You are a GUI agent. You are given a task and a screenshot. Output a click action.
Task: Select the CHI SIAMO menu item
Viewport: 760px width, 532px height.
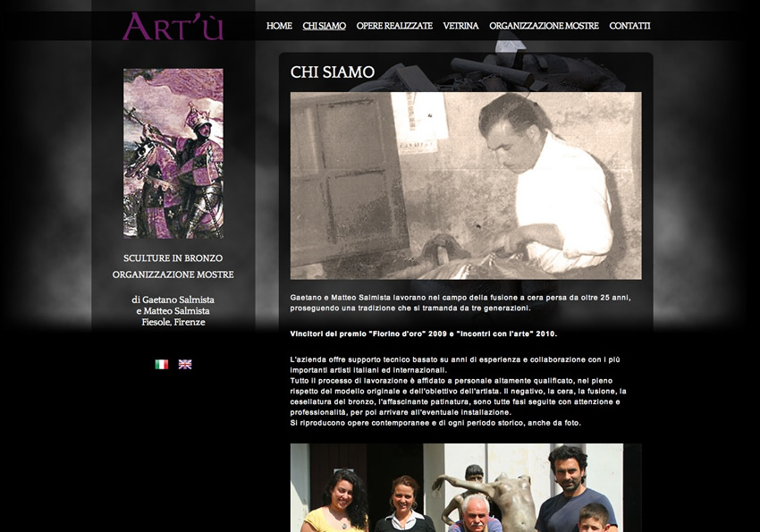[x=325, y=26]
